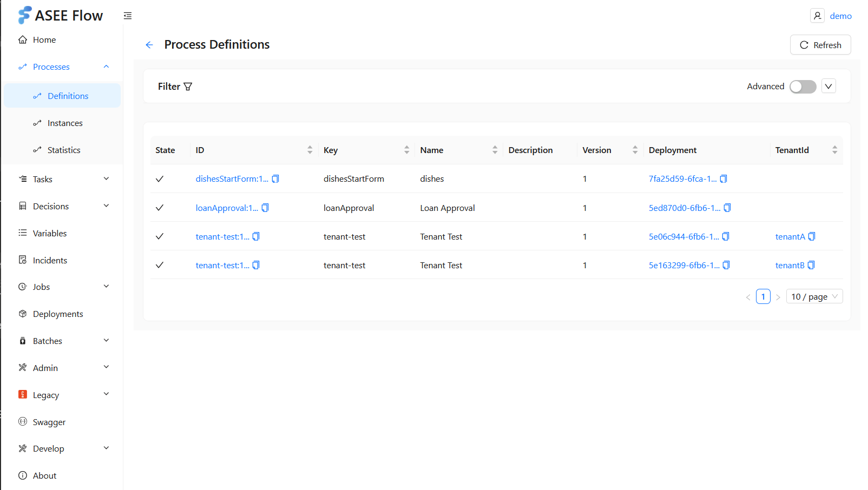Click the Refresh button

tap(820, 45)
